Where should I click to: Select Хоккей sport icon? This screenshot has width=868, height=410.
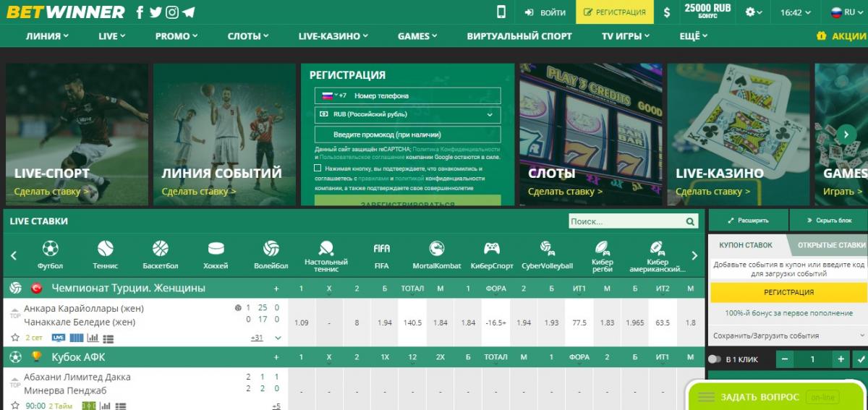[216, 249]
